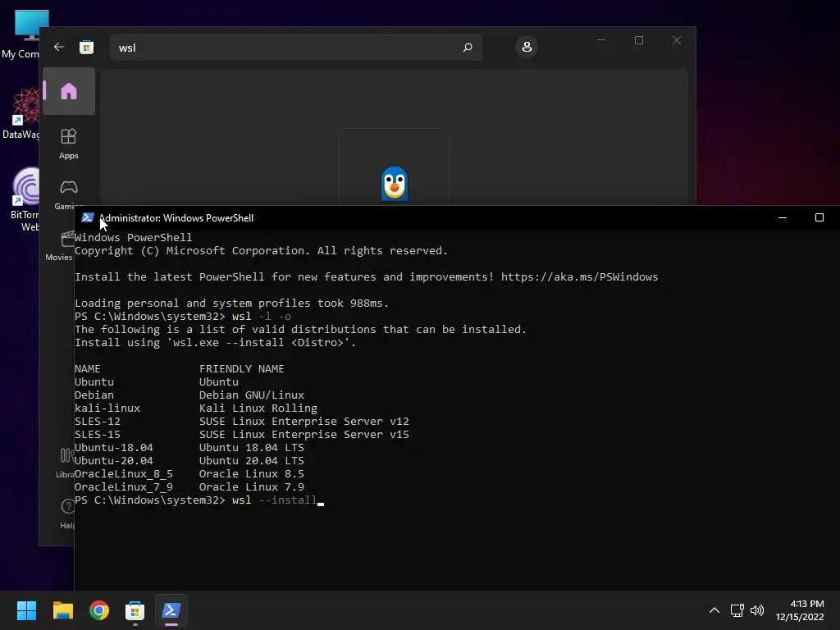Click 'Debian GNU/Linux' friendly name
The height and width of the screenshot is (630, 840).
point(252,395)
